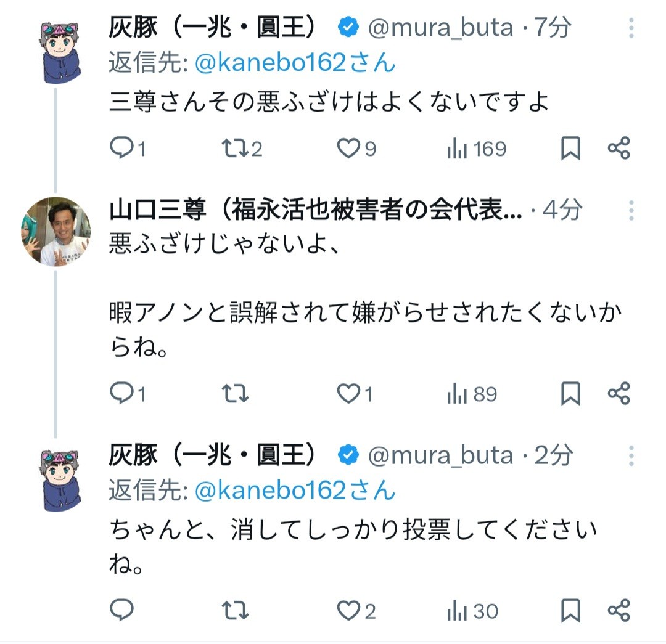
Task: Open 灰豚 avatar on the first tweet
Action: click(x=60, y=51)
